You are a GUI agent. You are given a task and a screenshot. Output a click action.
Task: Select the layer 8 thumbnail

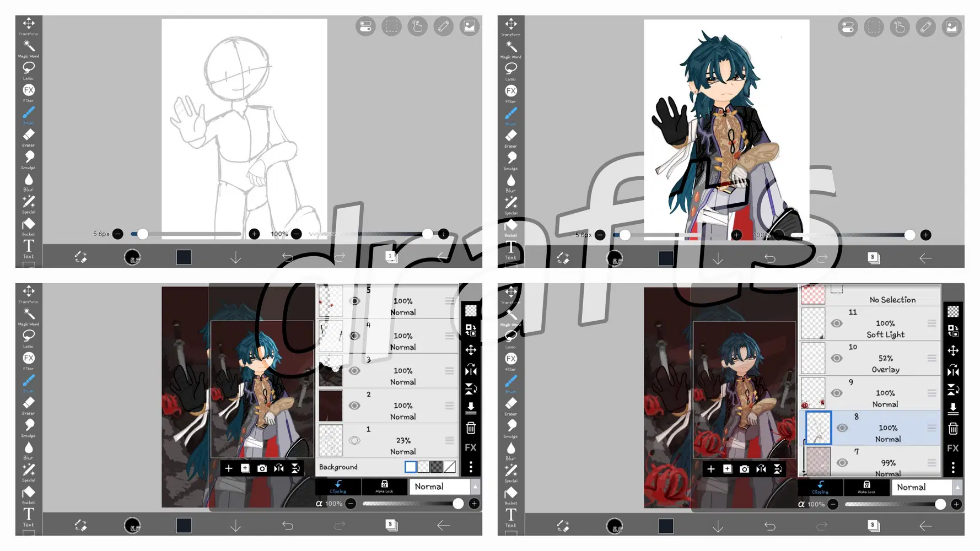click(818, 428)
